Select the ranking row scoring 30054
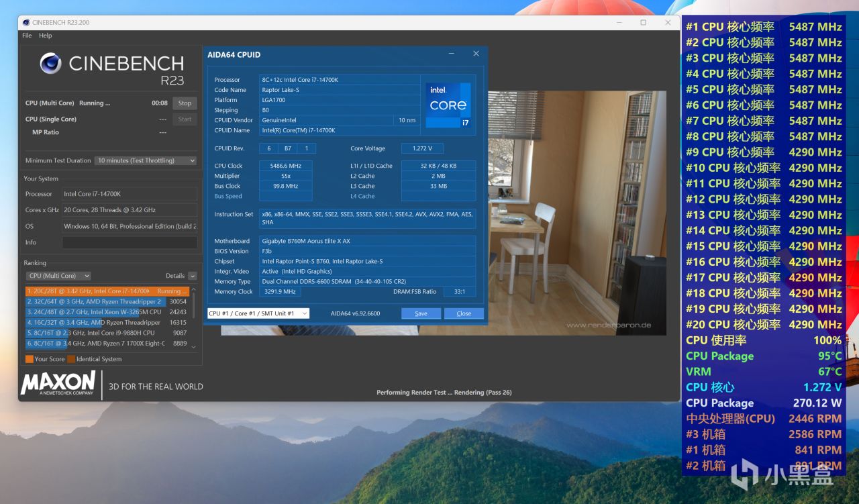The width and height of the screenshot is (859, 504). [107, 302]
